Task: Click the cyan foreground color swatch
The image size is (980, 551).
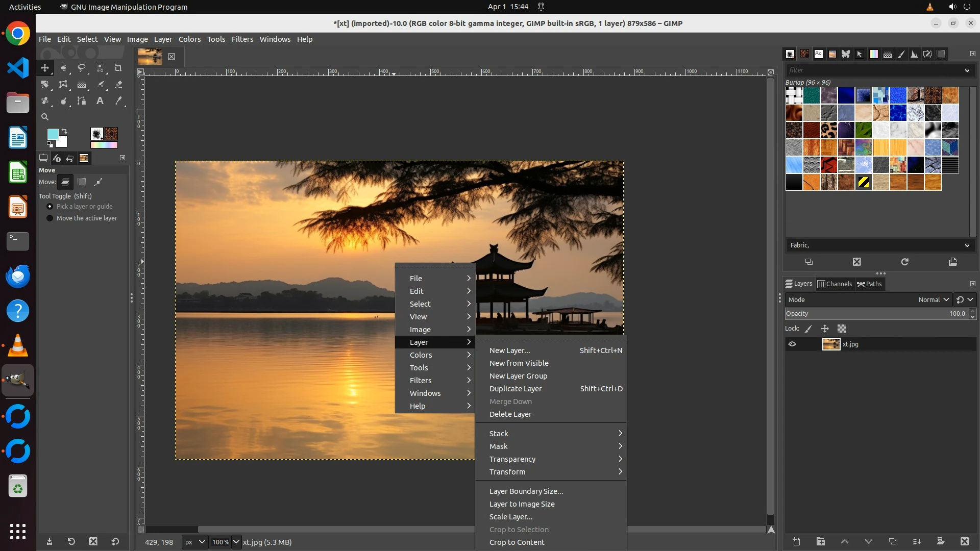Action: tap(53, 134)
